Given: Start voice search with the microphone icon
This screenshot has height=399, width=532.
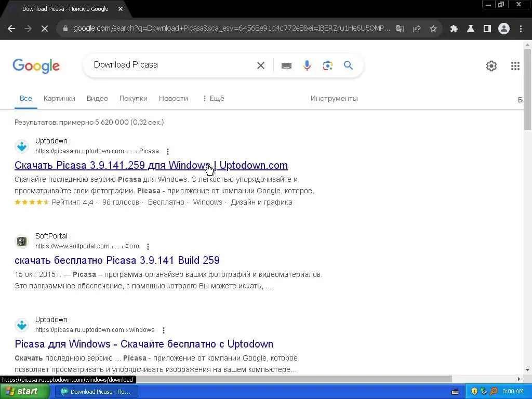Looking at the screenshot, I should [x=307, y=65].
